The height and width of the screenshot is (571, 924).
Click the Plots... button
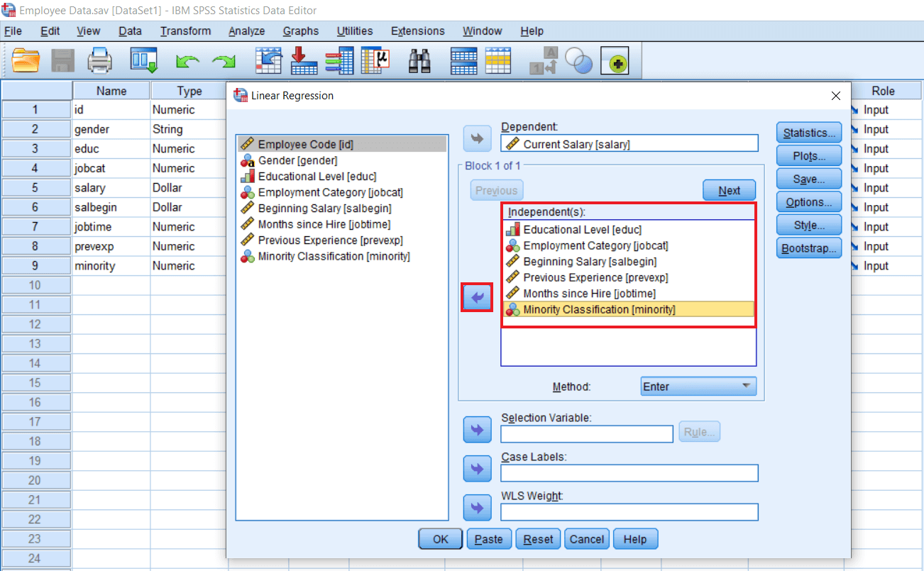pyautogui.click(x=809, y=156)
